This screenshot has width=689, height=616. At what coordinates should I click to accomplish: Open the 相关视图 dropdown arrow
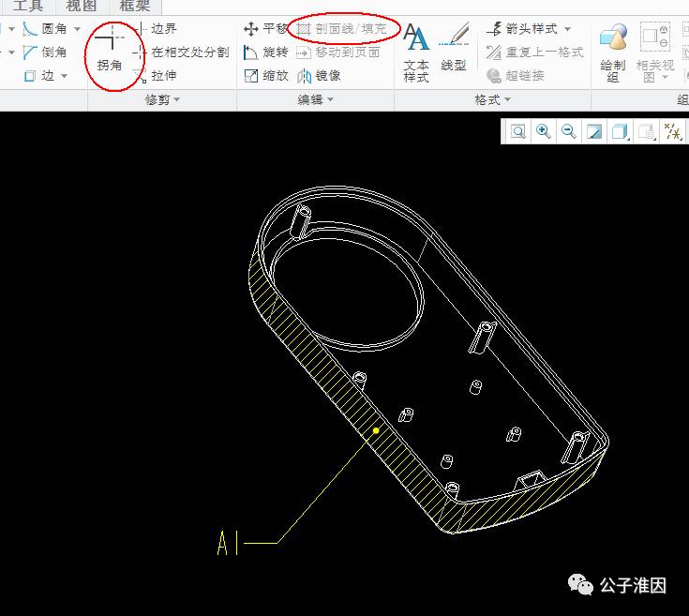(666, 77)
